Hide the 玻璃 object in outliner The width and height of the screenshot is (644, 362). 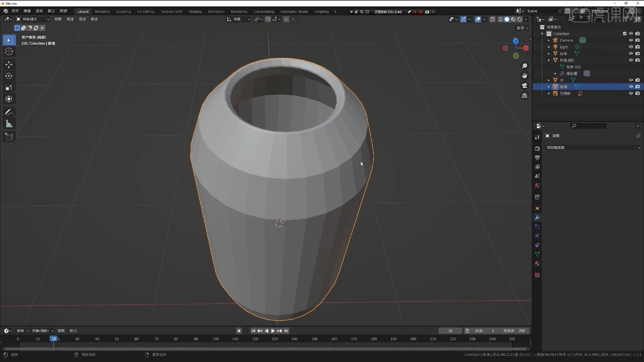[x=631, y=86]
